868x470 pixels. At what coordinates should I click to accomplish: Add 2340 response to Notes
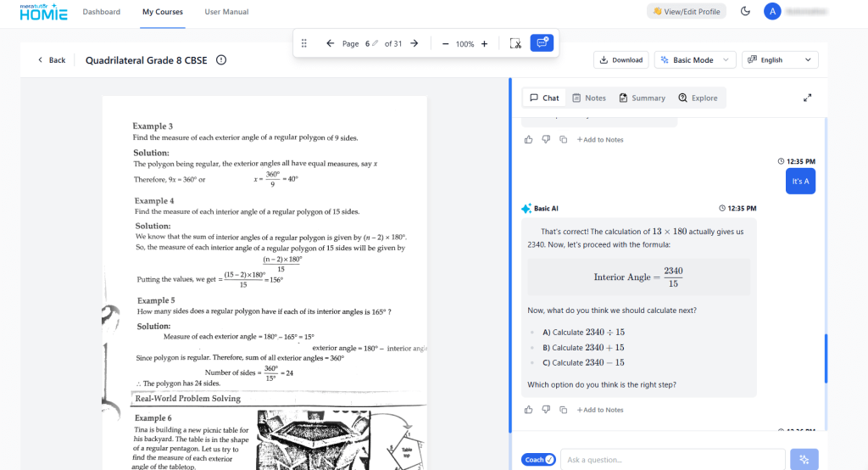point(600,410)
